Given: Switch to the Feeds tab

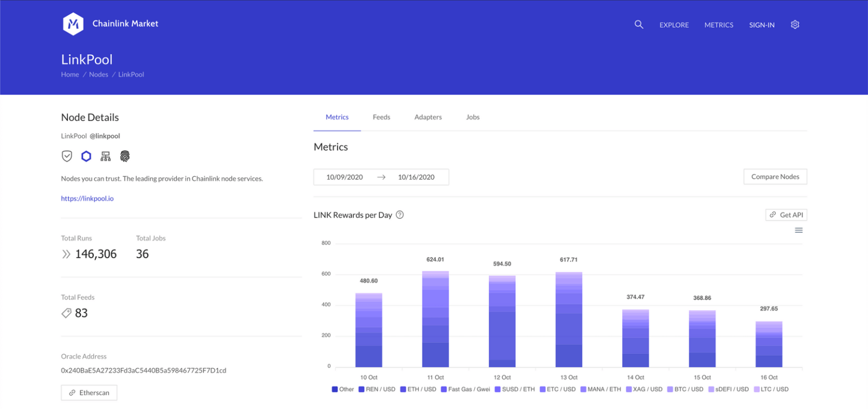Looking at the screenshot, I should click(x=381, y=117).
